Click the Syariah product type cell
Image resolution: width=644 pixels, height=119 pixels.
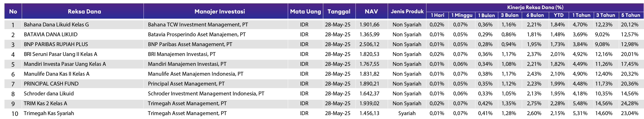point(407,113)
